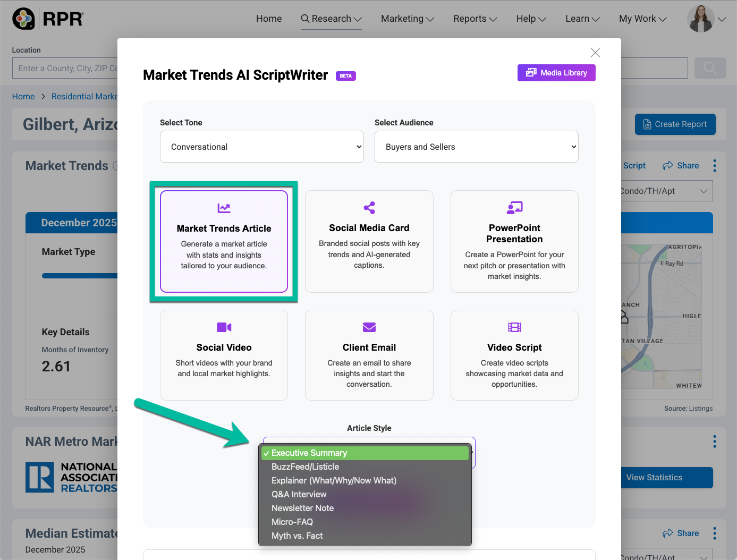The height and width of the screenshot is (560, 737).
Task: Choose BuzzFeed/Listicle article style
Action: (305, 466)
